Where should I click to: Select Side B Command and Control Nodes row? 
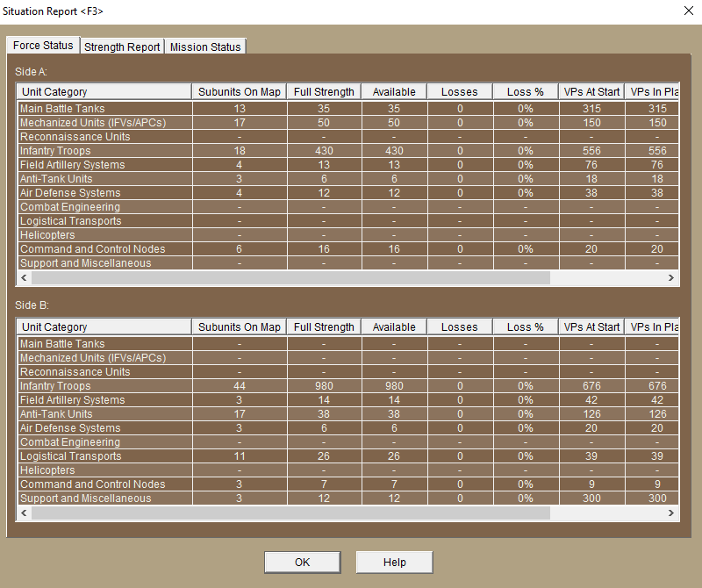[x=347, y=484]
